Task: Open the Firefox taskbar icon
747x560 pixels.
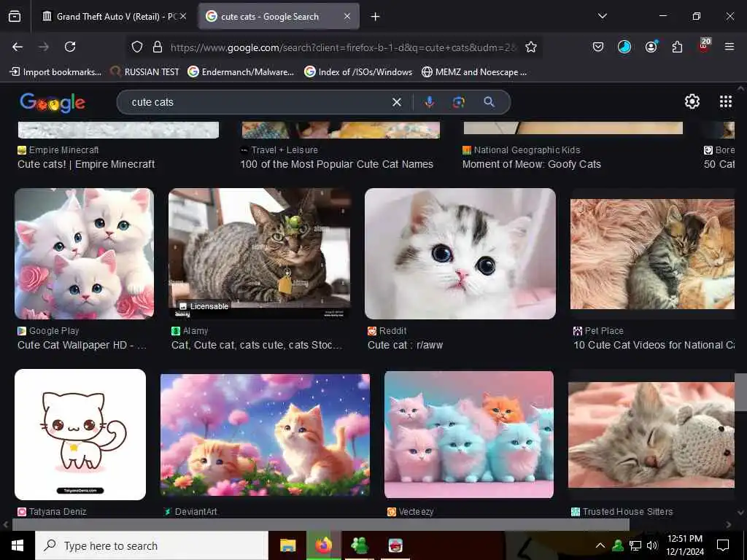Action: [x=323, y=545]
